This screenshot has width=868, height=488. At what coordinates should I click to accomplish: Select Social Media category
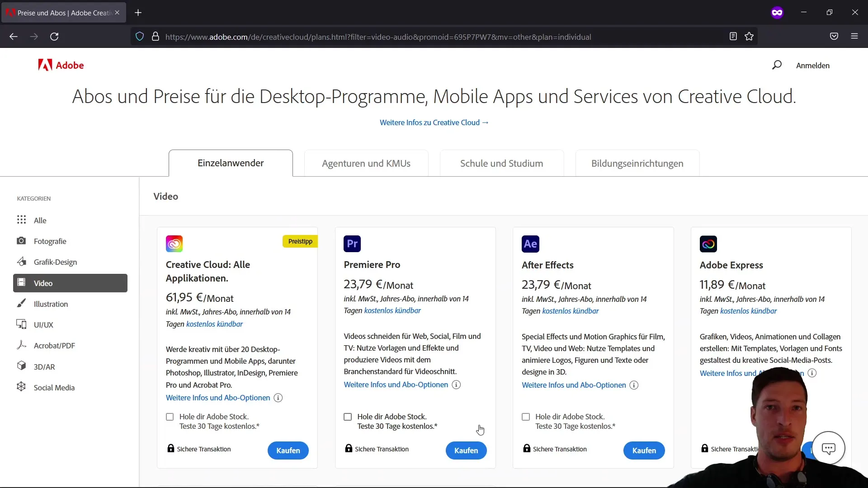point(70,388)
